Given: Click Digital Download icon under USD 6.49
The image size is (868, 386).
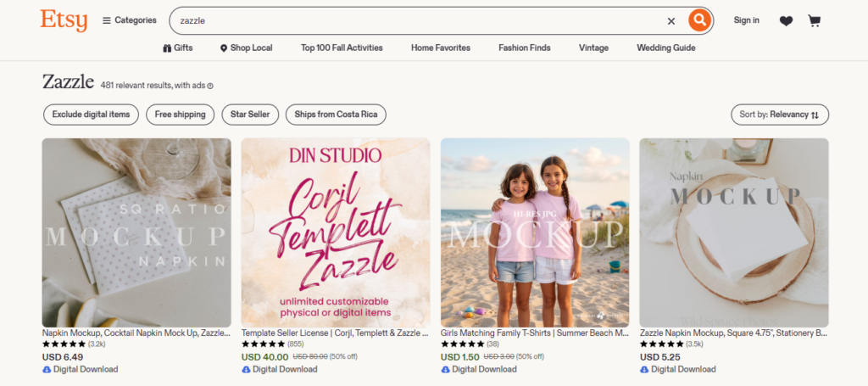Looking at the screenshot, I should 47,369.
